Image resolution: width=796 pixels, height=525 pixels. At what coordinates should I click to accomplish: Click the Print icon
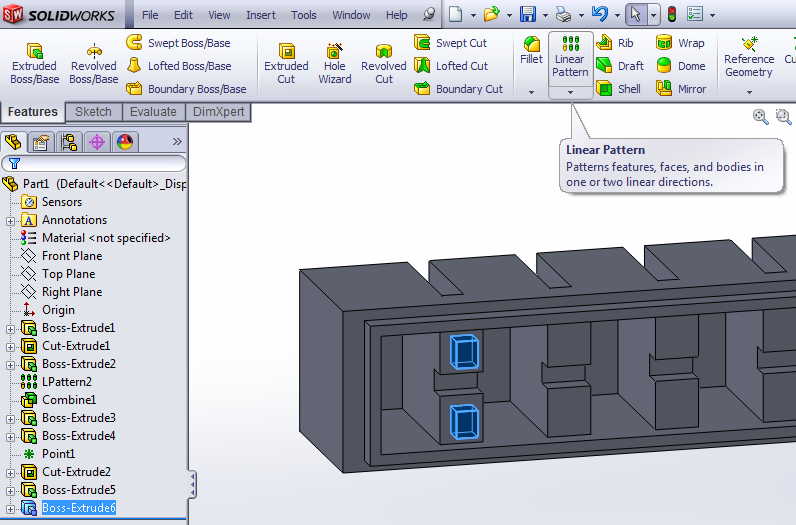point(563,14)
